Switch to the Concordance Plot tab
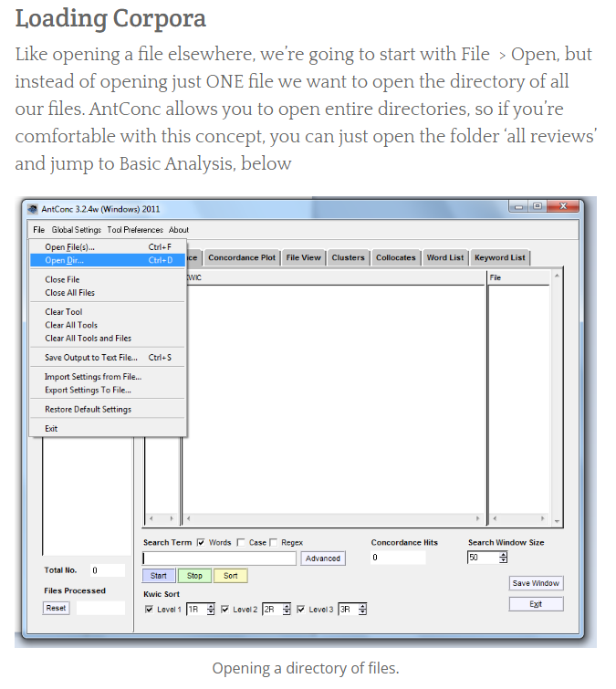616x689 pixels. 242,257
